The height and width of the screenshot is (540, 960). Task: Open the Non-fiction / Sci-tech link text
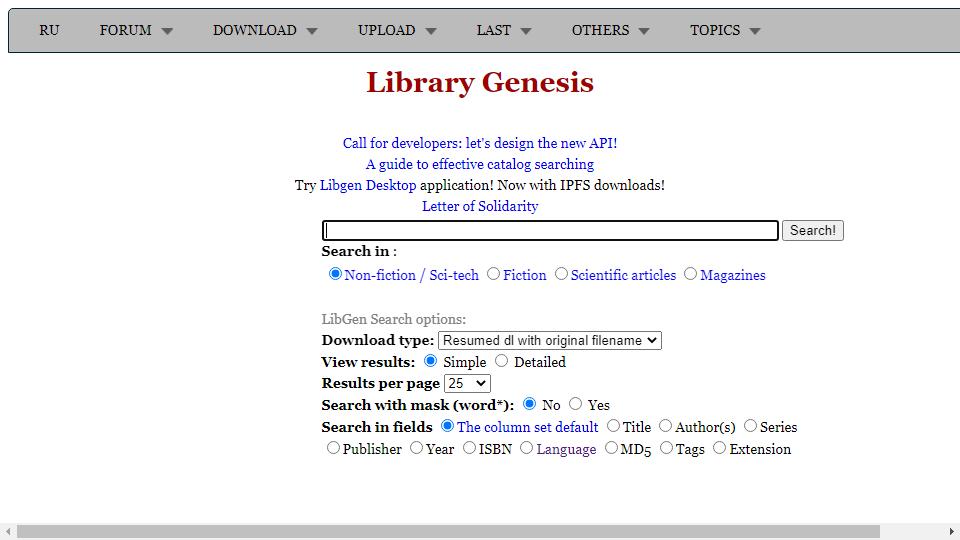(x=411, y=276)
